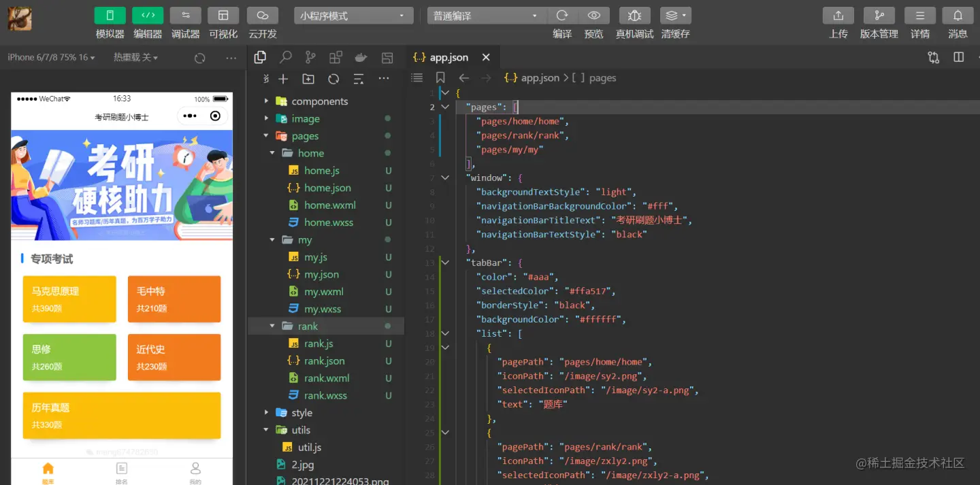Click the 上传 upload icon
This screenshot has height=485, width=980.
coord(838,16)
